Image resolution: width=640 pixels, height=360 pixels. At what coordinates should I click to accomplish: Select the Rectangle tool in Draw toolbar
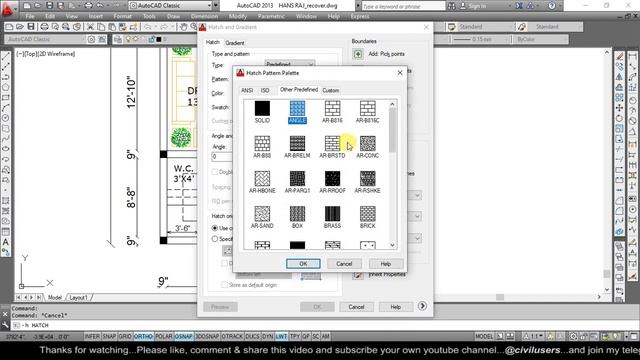pyautogui.click(x=6, y=98)
